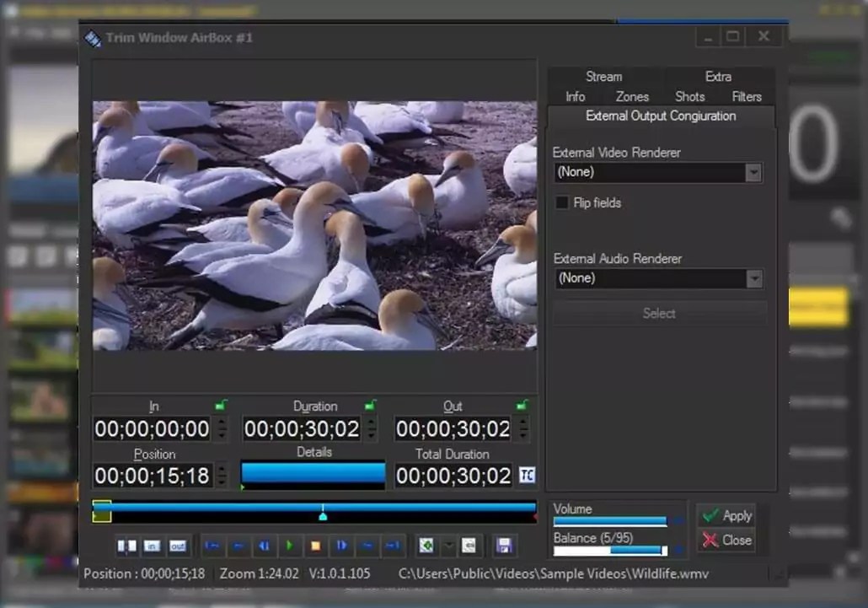Click the Position timecode stepper arrows
The height and width of the screenshot is (608, 868).
click(x=222, y=476)
